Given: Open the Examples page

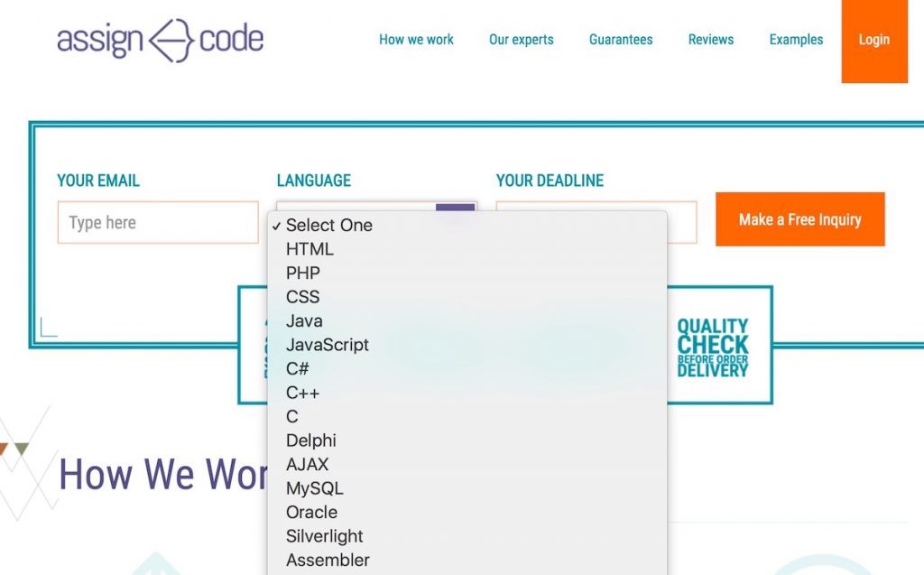Looking at the screenshot, I should (796, 40).
